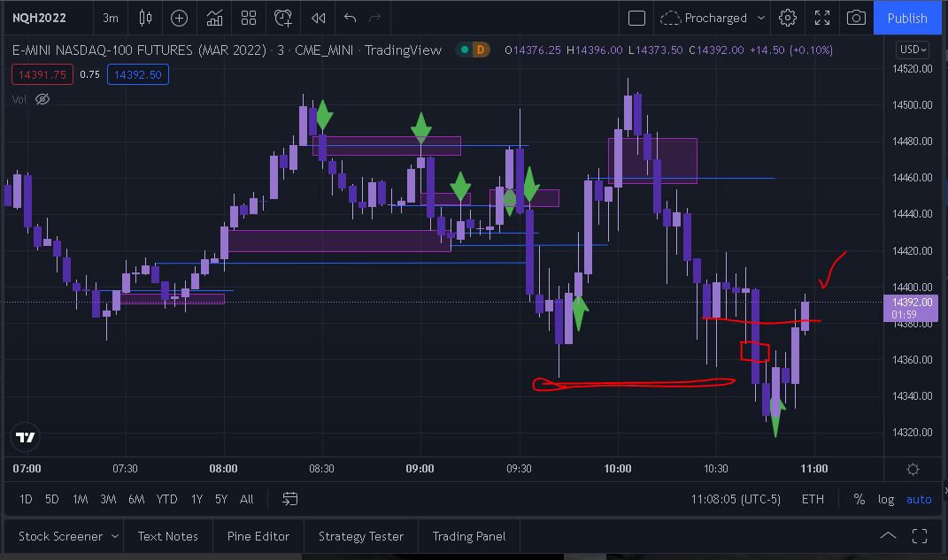The image size is (948, 560).
Task: Take a chart snapshot with camera icon
Action: pos(856,18)
